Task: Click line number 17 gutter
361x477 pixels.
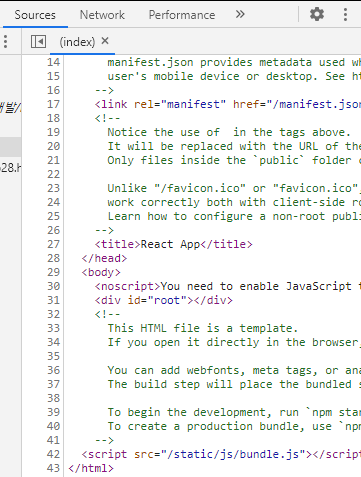Action: coord(53,104)
